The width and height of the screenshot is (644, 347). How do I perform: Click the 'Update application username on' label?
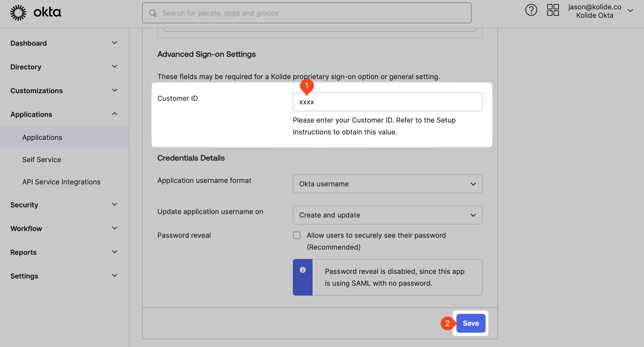coord(210,212)
